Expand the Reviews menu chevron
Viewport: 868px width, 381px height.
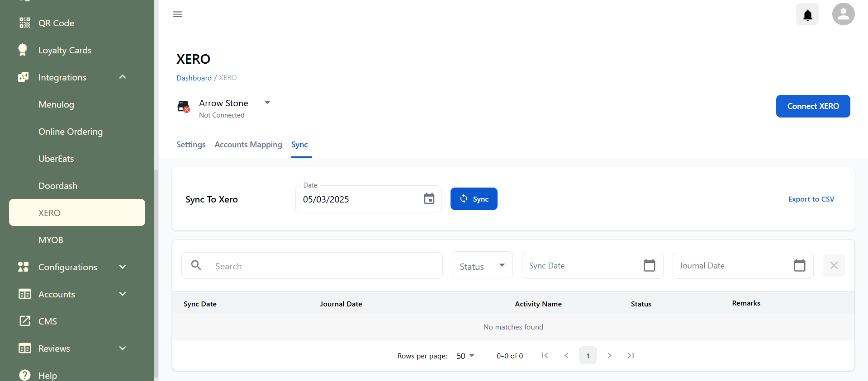[x=123, y=348]
